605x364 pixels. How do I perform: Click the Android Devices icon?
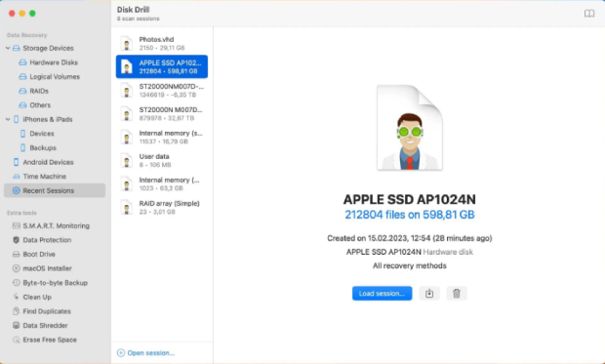(x=16, y=162)
